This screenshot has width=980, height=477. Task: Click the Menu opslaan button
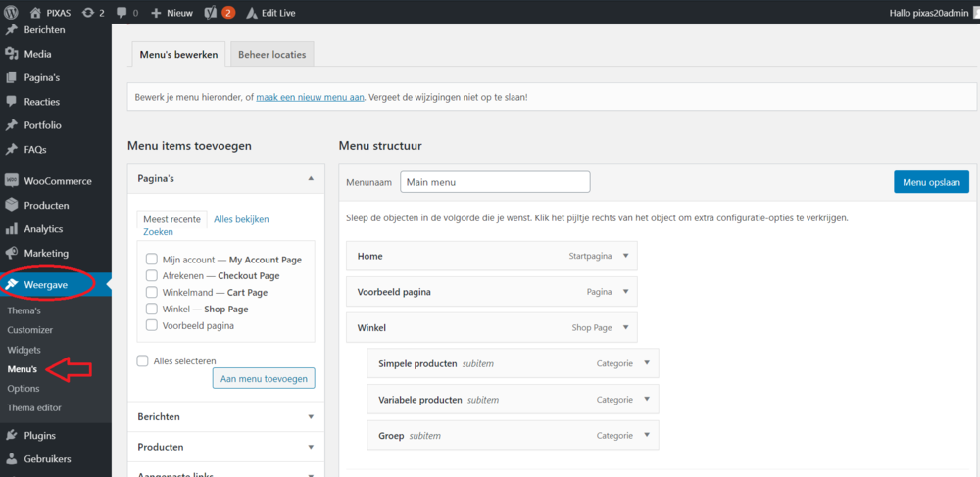click(931, 182)
